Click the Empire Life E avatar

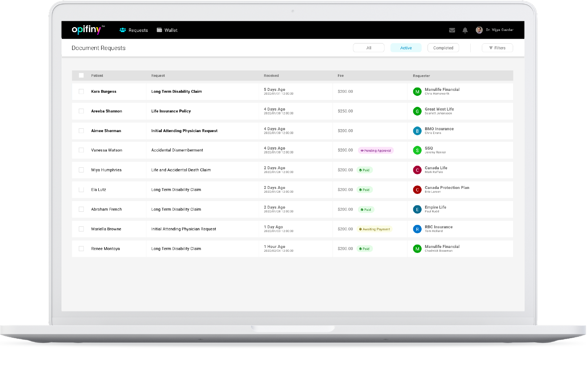point(417,209)
